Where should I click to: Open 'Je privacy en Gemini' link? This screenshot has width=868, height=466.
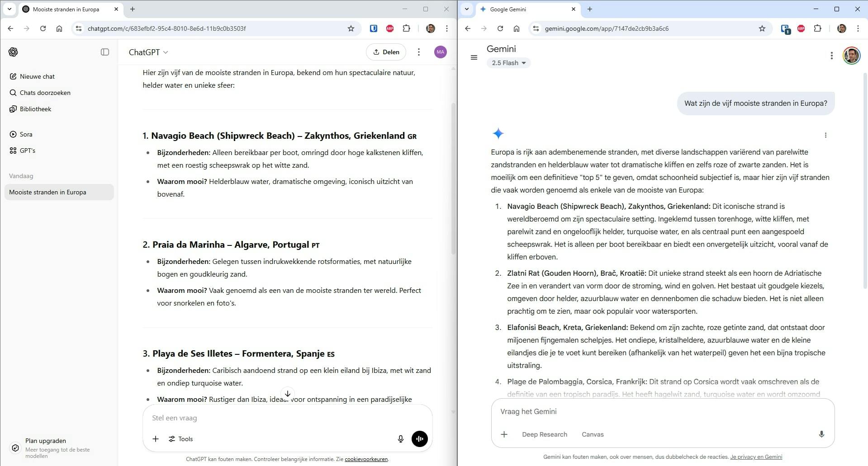tap(756, 457)
